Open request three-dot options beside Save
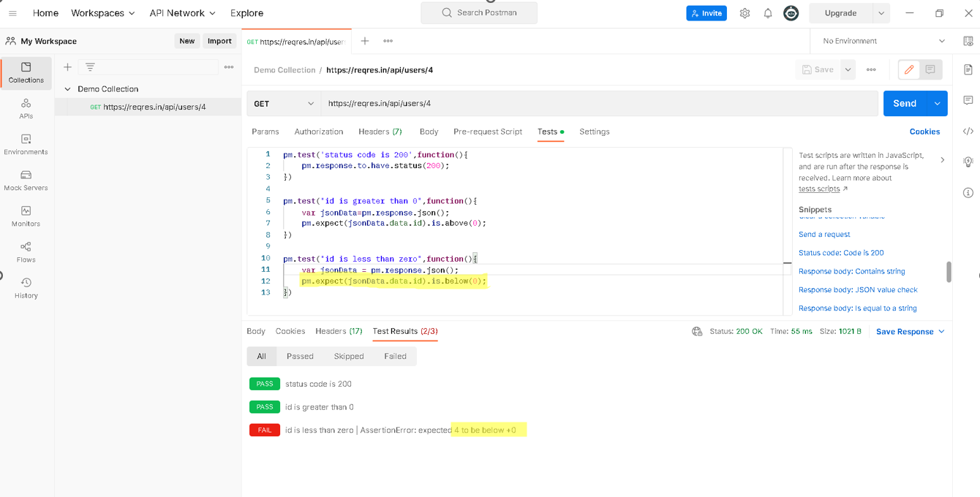The height and width of the screenshot is (497, 980). [871, 69]
